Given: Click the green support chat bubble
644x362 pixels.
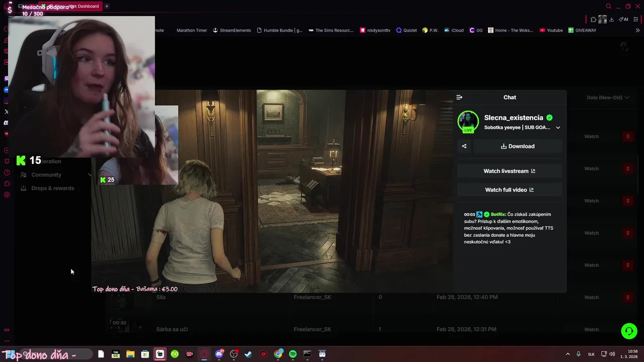Looking at the screenshot, I should [629, 331].
